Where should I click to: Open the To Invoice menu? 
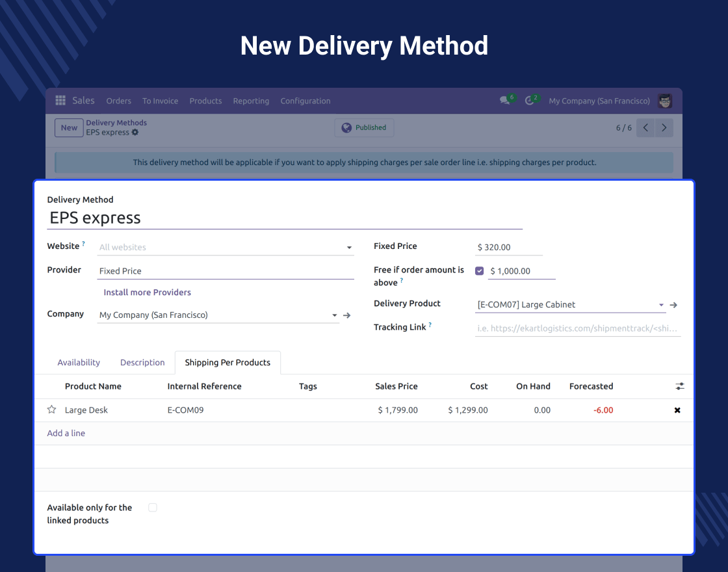(160, 101)
